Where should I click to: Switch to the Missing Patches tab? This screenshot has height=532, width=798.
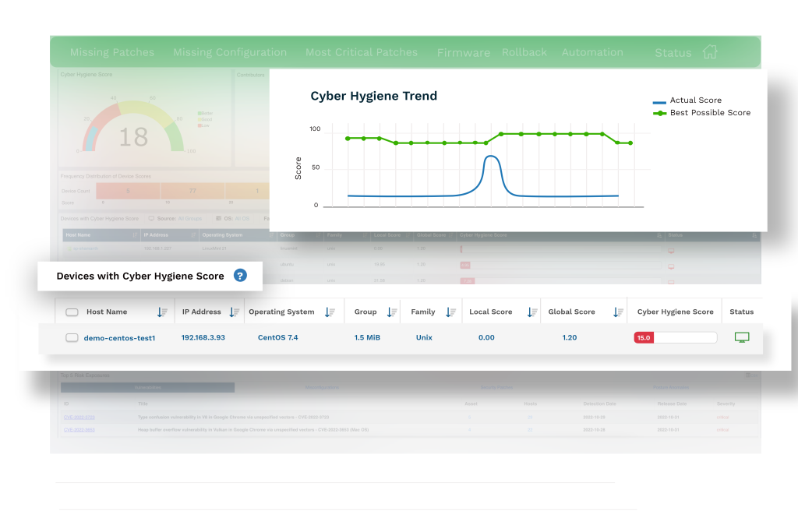(x=111, y=51)
